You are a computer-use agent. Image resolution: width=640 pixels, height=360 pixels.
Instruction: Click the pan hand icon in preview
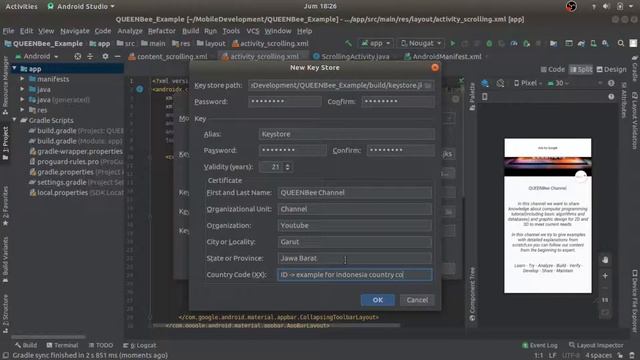(605, 260)
